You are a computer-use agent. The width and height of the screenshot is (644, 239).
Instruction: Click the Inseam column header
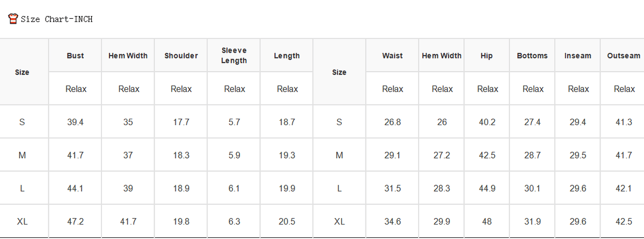(x=578, y=55)
